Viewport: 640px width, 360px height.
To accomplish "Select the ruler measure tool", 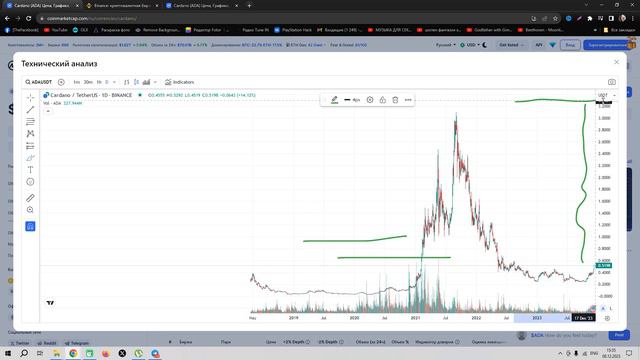I will [30, 198].
